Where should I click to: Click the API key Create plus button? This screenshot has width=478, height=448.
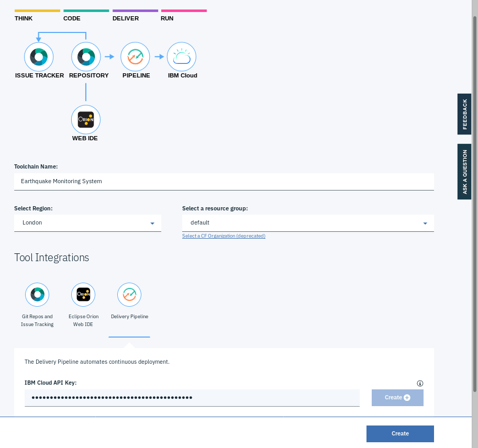pos(397,398)
